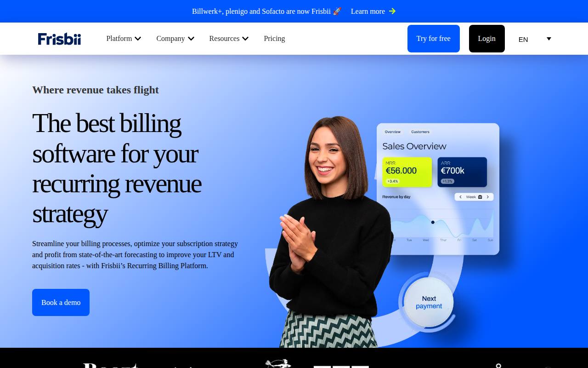Open the Platform menu item

[119, 39]
